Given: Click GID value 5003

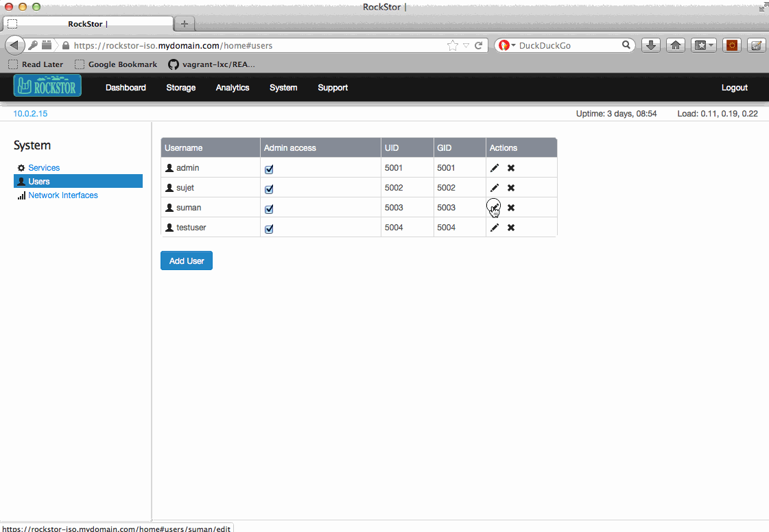Looking at the screenshot, I should [447, 208].
